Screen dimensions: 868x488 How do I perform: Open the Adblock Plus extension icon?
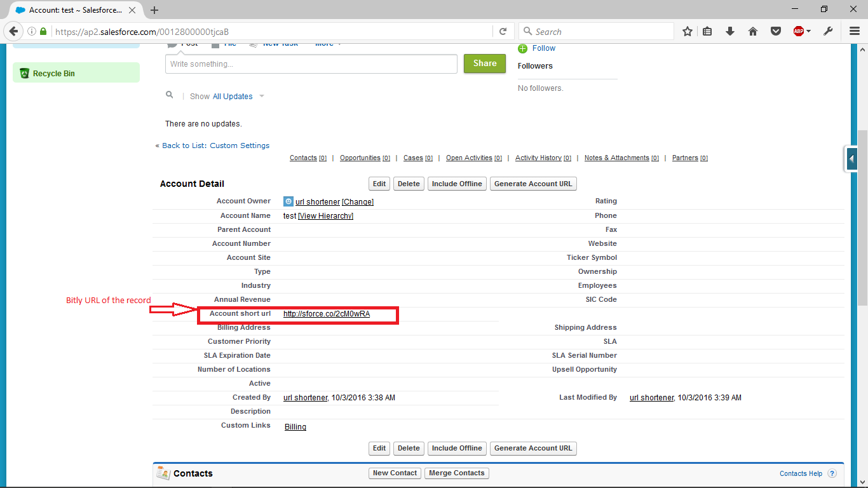pyautogui.click(x=798, y=31)
